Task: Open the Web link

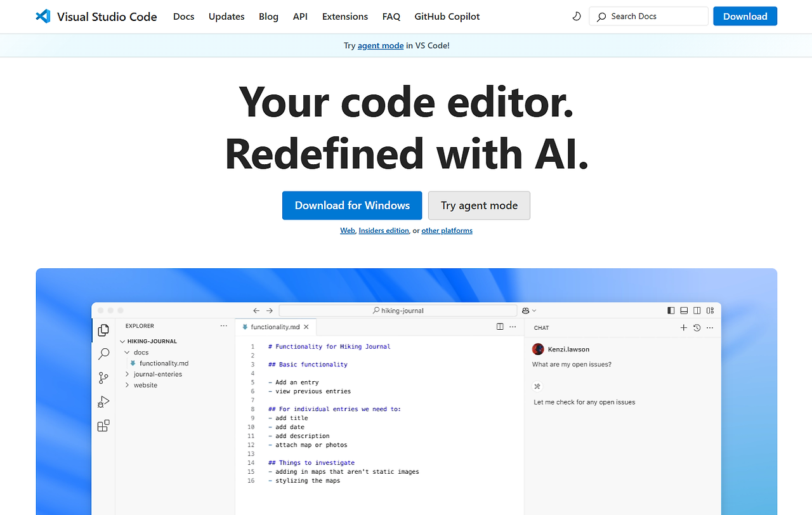Action: click(x=348, y=231)
